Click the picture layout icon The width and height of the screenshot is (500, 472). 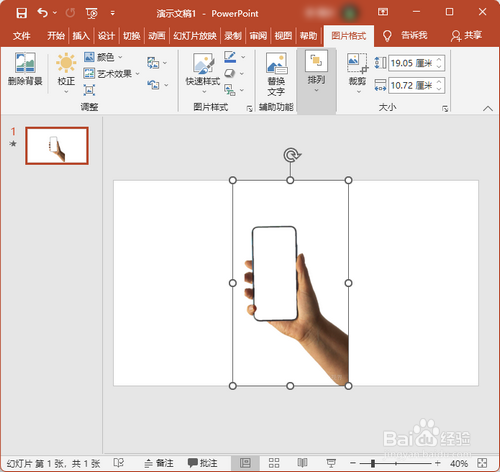tap(230, 90)
